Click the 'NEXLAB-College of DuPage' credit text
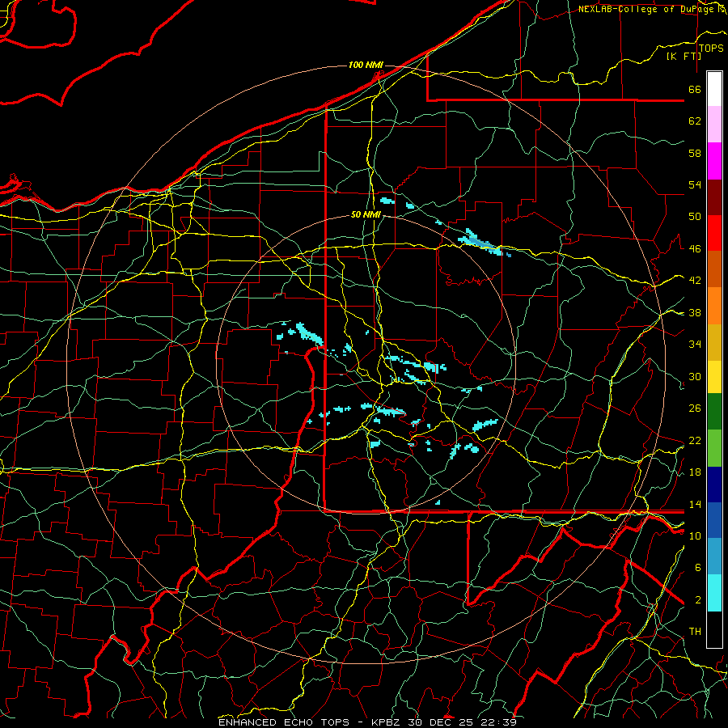The height and width of the screenshot is (728, 728). pyautogui.click(x=647, y=9)
